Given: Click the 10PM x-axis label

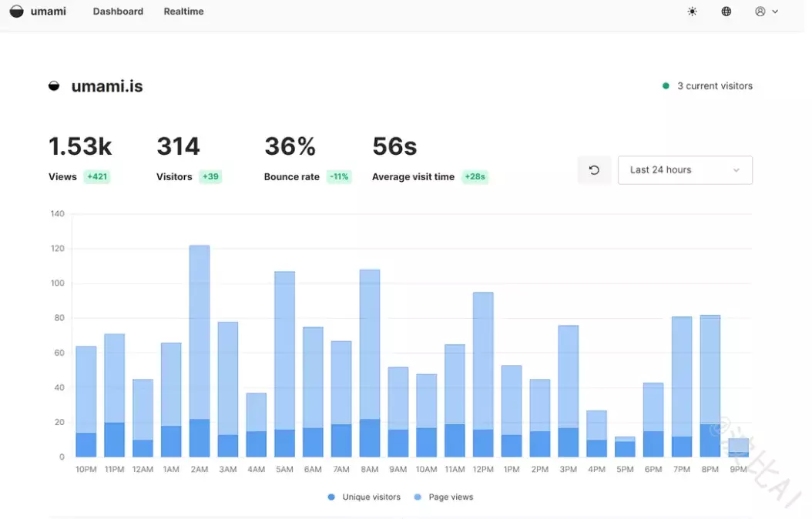Looking at the screenshot, I should (86, 469).
